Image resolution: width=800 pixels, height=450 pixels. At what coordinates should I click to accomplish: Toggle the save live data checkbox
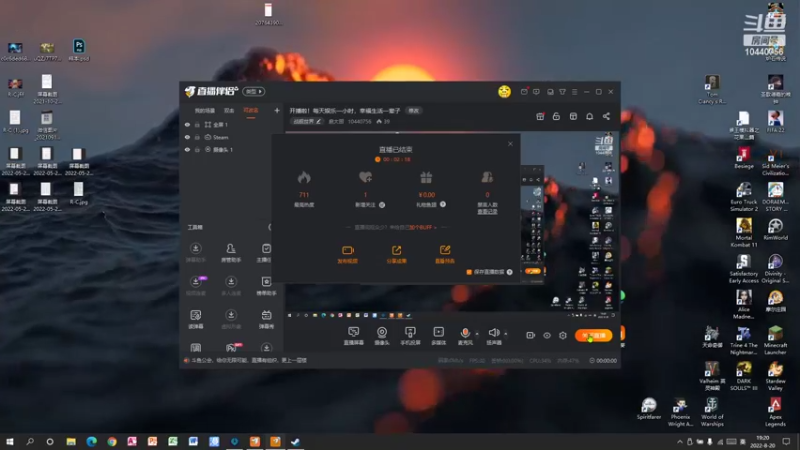point(469,272)
